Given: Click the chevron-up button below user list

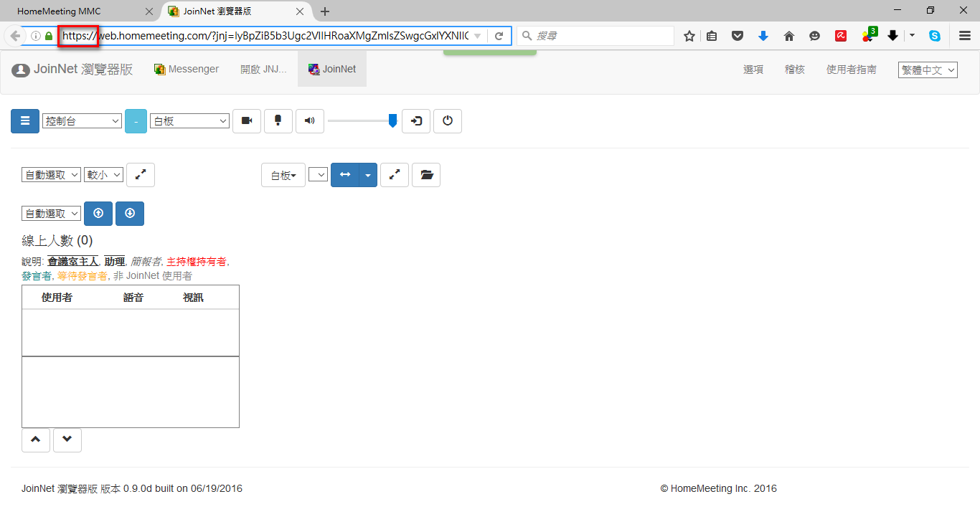Looking at the screenshot, I should point(36,440).
